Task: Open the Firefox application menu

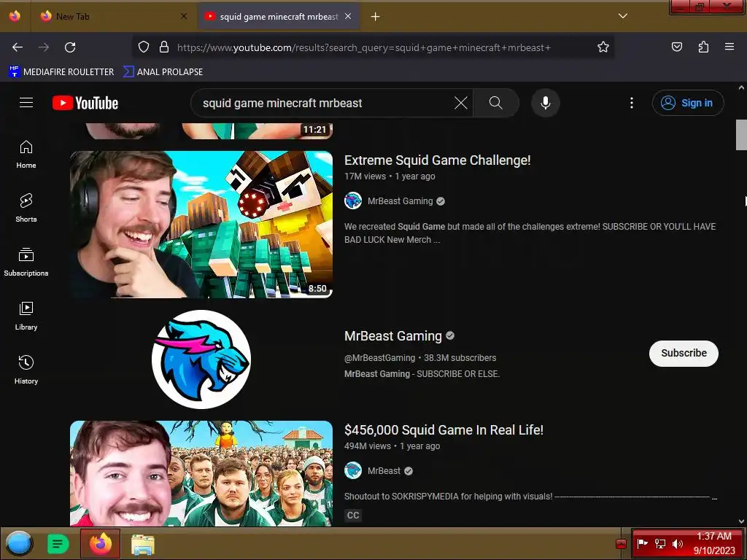Action: [x=729, y=47]
